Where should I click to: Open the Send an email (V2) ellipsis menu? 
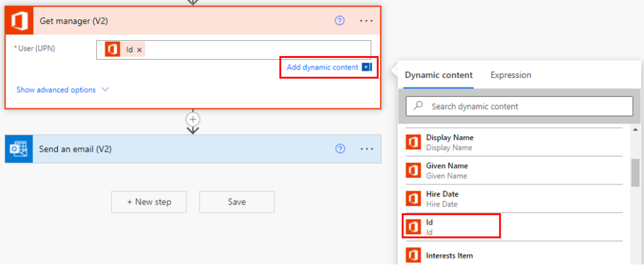pyautogui.click(x=367, y=149)
